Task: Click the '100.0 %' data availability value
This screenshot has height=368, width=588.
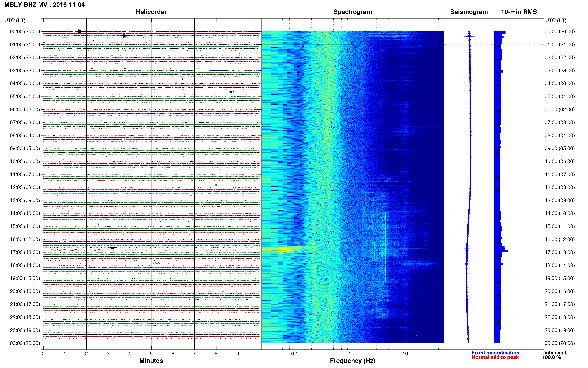Action: tap(551, 357)
